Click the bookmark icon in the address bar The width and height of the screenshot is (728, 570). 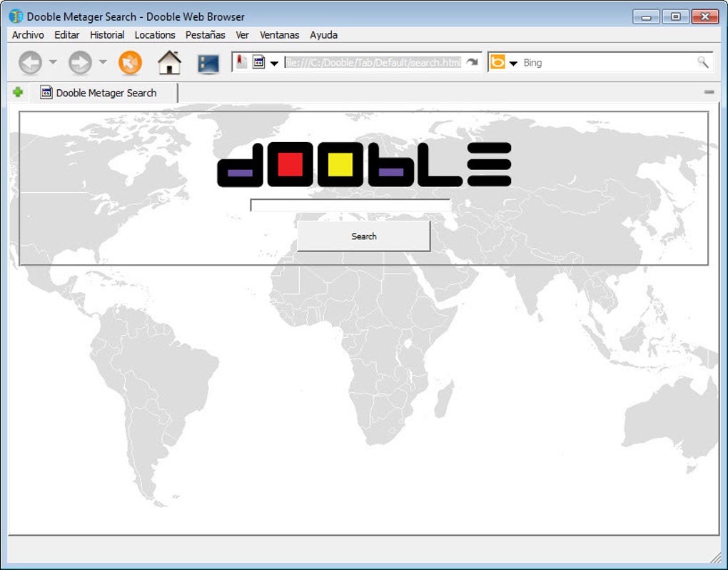click(241, 61)
